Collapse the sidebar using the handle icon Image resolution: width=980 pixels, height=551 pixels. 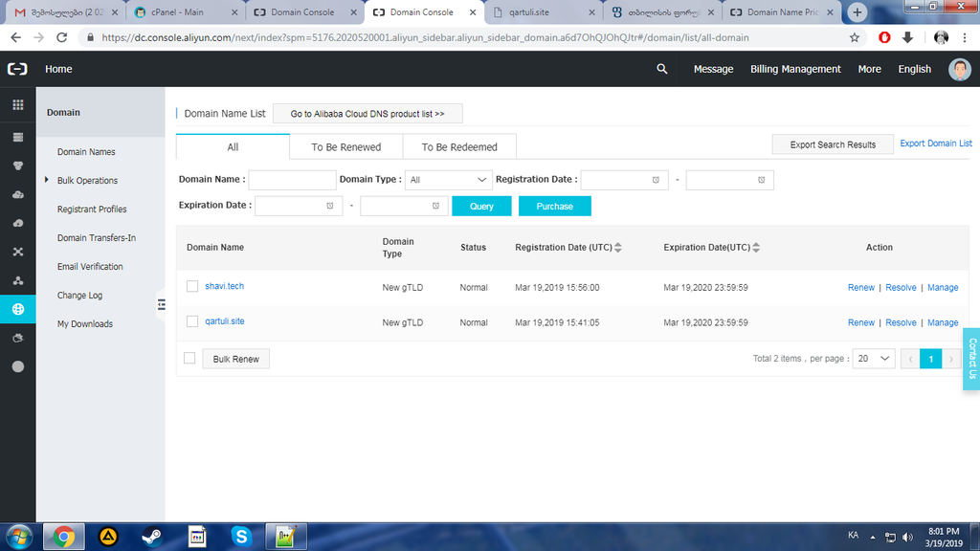point(161,304)
